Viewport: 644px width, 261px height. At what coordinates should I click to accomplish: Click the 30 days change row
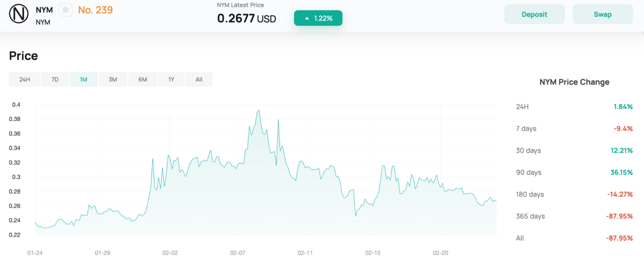click(574, 150)
